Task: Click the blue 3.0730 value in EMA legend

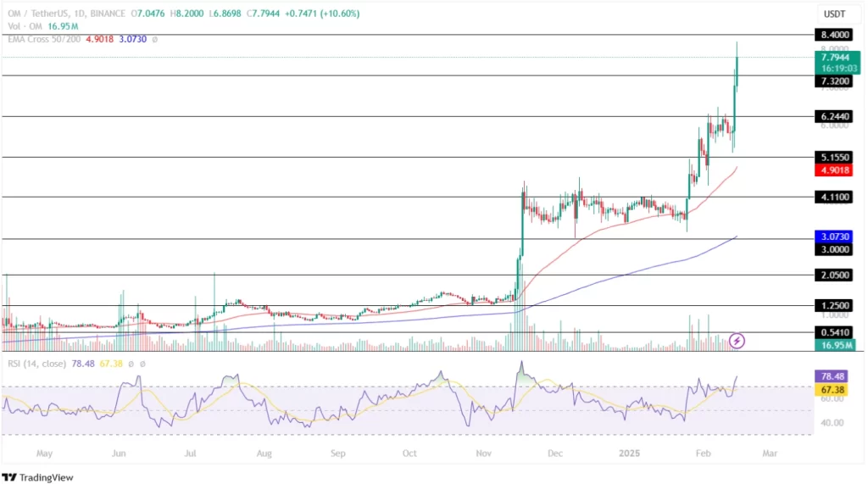Action: pos(133,39)
